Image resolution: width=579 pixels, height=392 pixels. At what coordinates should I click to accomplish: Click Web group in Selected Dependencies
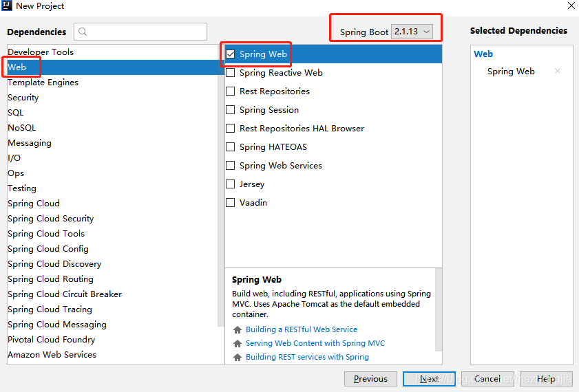point(483,54)
